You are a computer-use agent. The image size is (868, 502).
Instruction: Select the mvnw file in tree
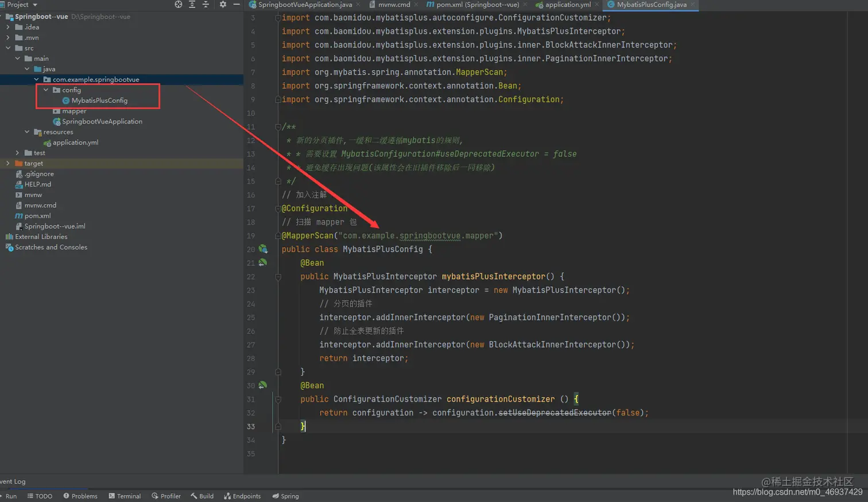[33, 195]
